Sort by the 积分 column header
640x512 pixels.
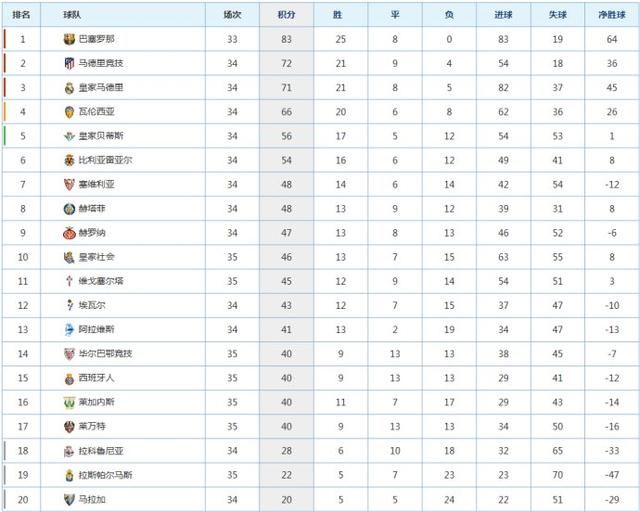[x=286, y=16]
